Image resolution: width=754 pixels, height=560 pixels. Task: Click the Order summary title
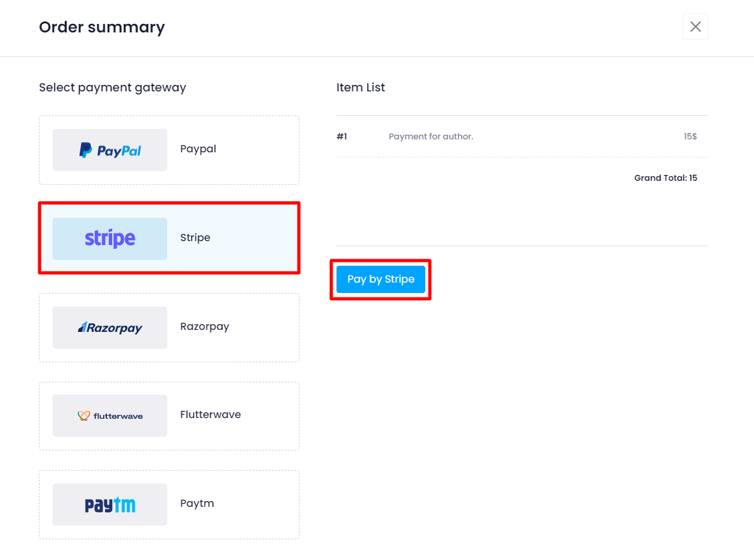click(102, 27)
